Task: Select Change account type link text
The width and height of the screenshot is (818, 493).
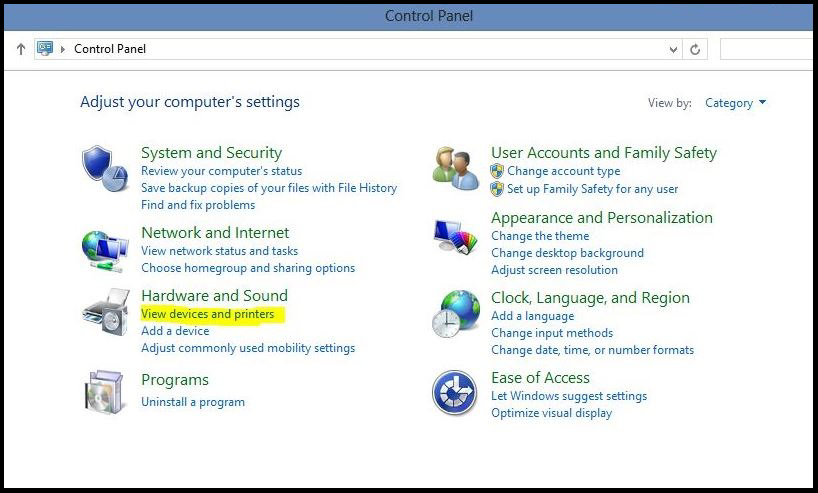Action: click(563, 171)
